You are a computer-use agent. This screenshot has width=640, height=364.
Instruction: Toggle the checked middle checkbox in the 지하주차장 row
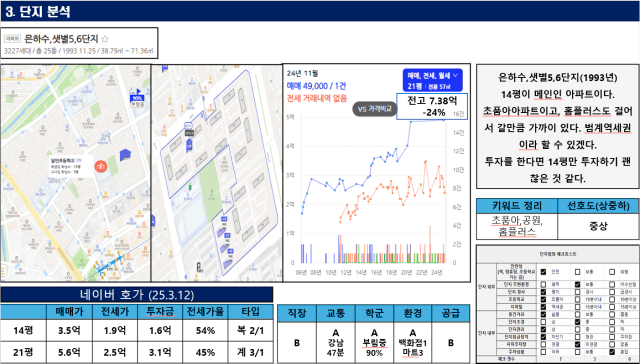[577, 344]
